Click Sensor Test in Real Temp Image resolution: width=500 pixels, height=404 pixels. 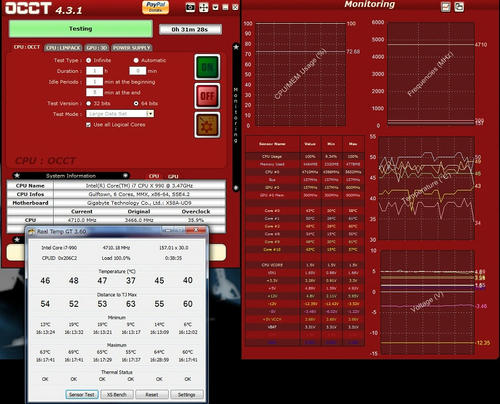point(82,394)
